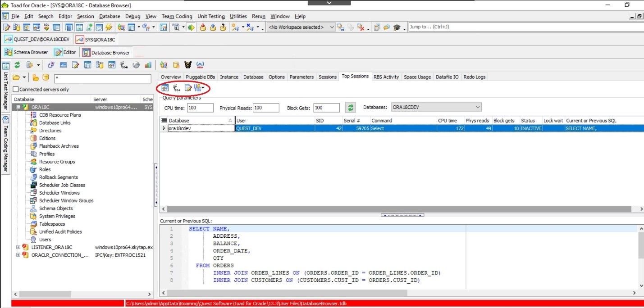
Task: Click the Physical Reads input field
Action: click(x=266, y=108)
